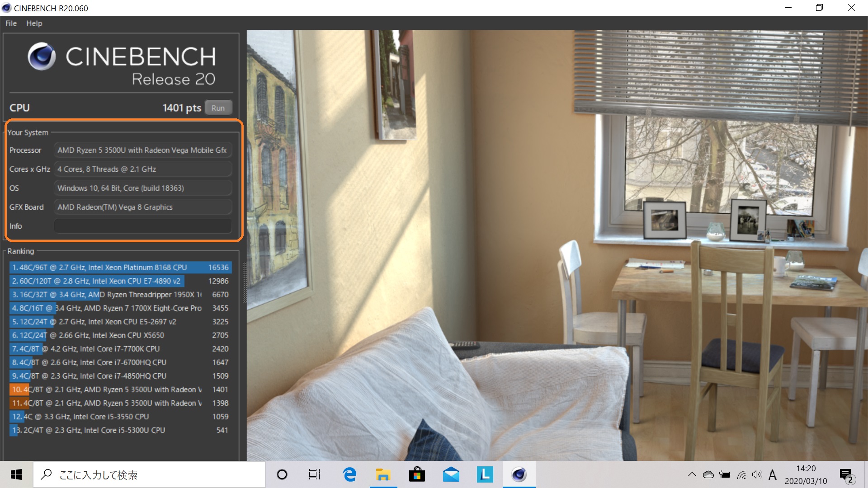The image size is (868, 488).
Task: Select ranking row 10 Ryzen 5 3500U scoring 1401
Action: [120, 389]
